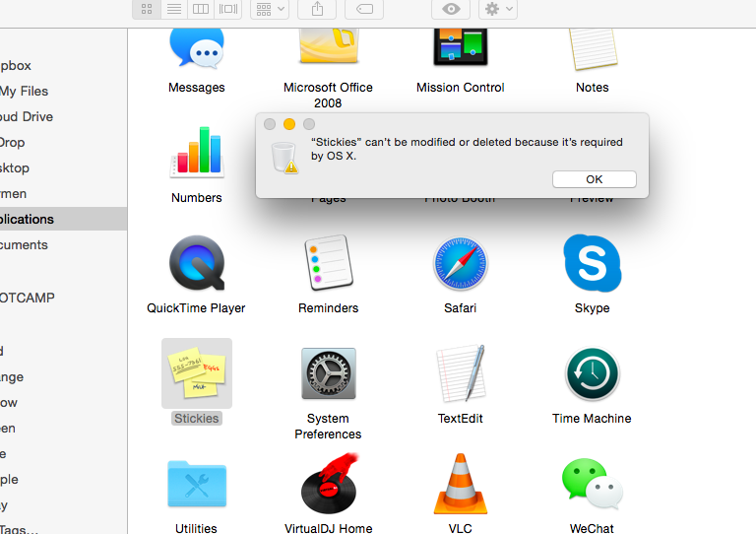
Task: Click the QuickTime Player name label
Action: click(196, 308)
